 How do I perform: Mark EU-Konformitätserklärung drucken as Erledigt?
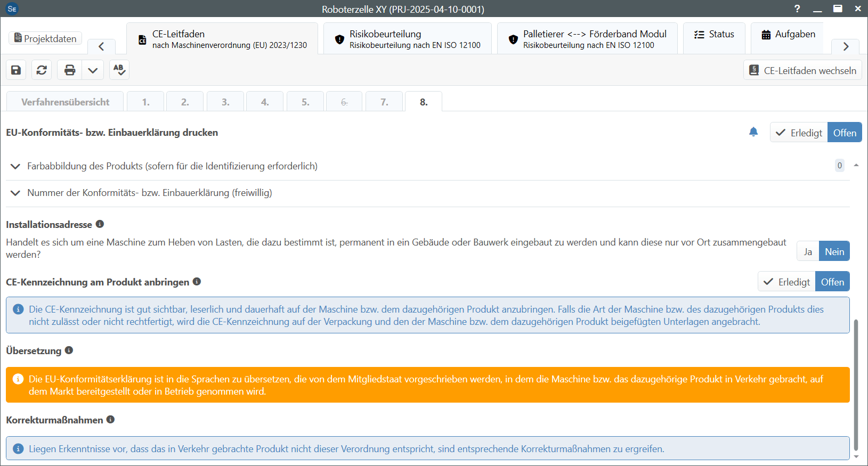799,133
